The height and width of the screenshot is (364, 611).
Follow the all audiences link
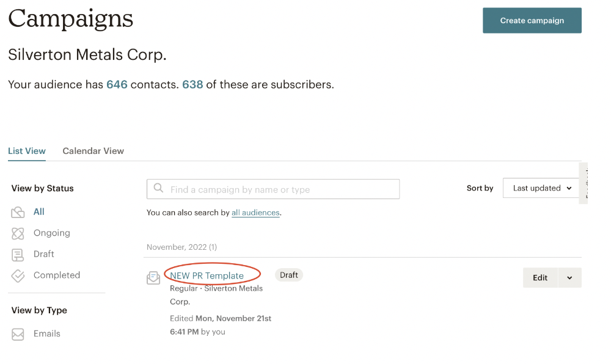click(255, 213)
